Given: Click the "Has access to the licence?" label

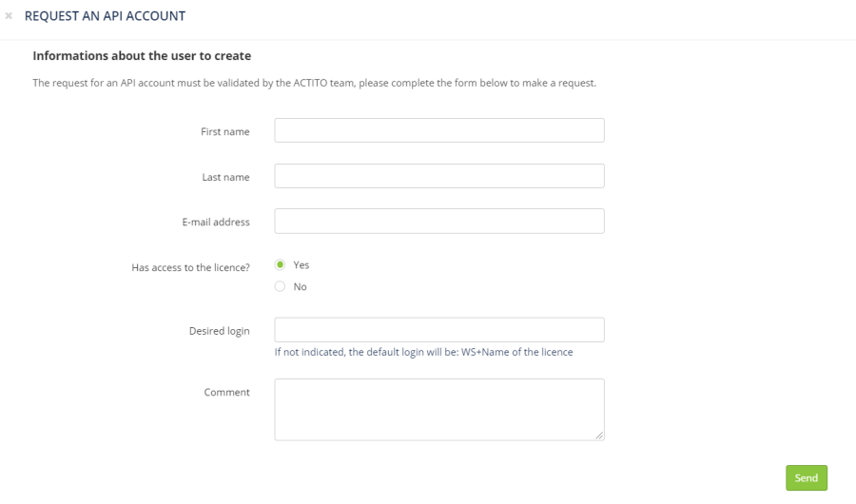Looking at the screenshot, I should coord(190,267).
